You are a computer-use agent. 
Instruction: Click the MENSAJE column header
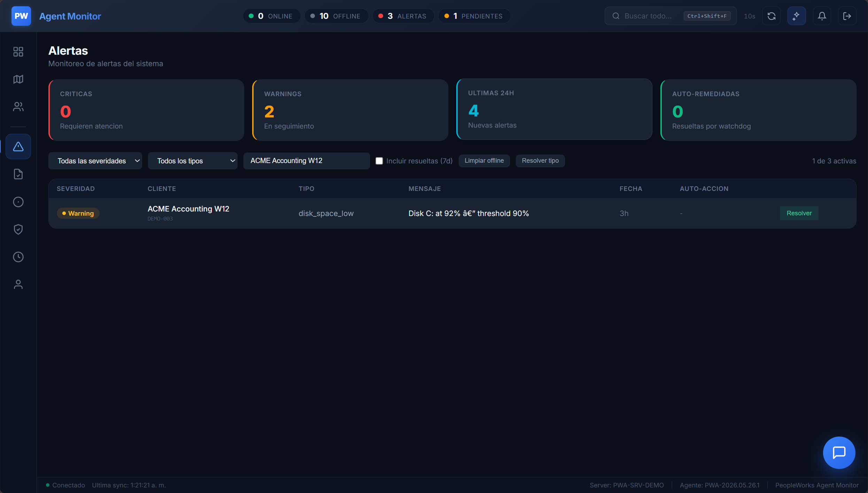point(425,189)
